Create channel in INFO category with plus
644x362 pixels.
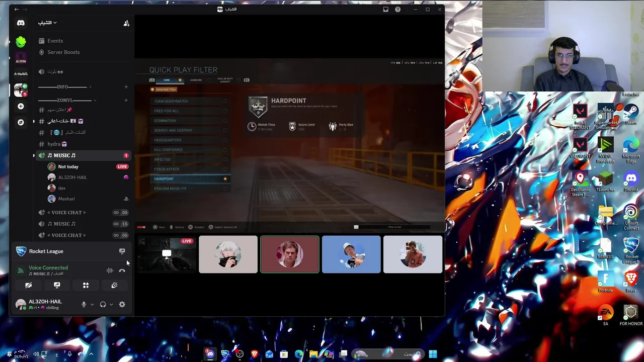click(126, 87)
